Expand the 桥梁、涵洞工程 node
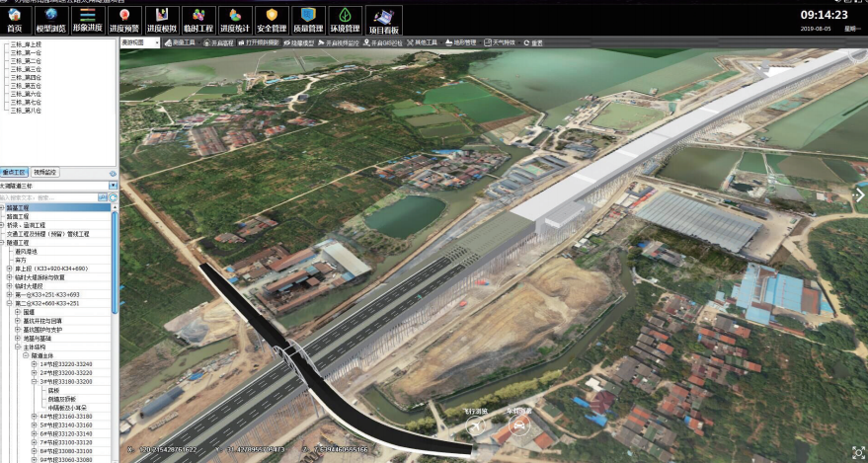 tap(2, 225)
